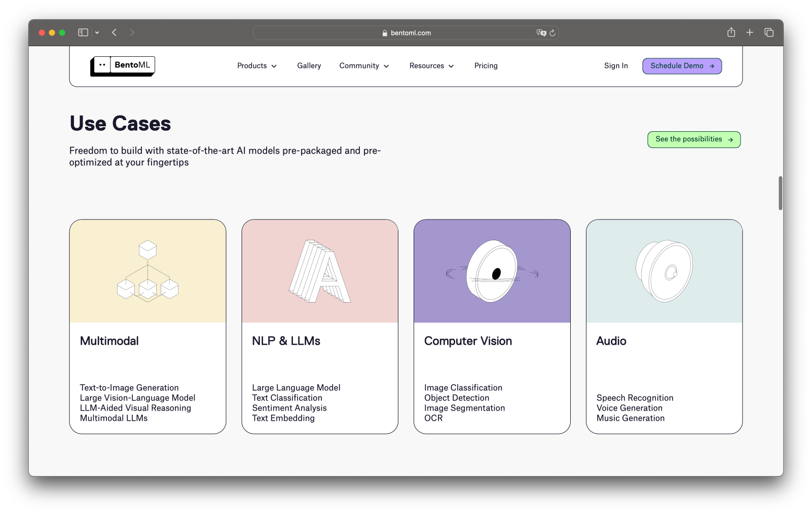Click the BentoML logo

[123, 65]
